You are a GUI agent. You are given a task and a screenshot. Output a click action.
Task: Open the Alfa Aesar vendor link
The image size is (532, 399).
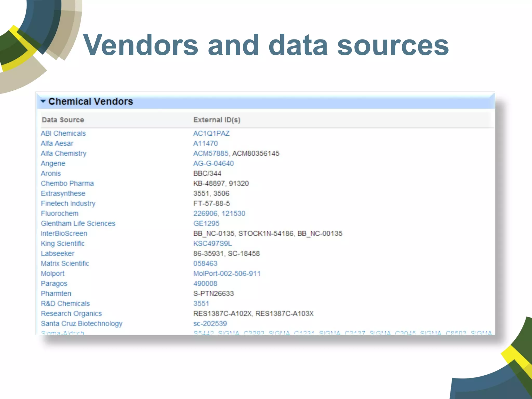(57, 143)
